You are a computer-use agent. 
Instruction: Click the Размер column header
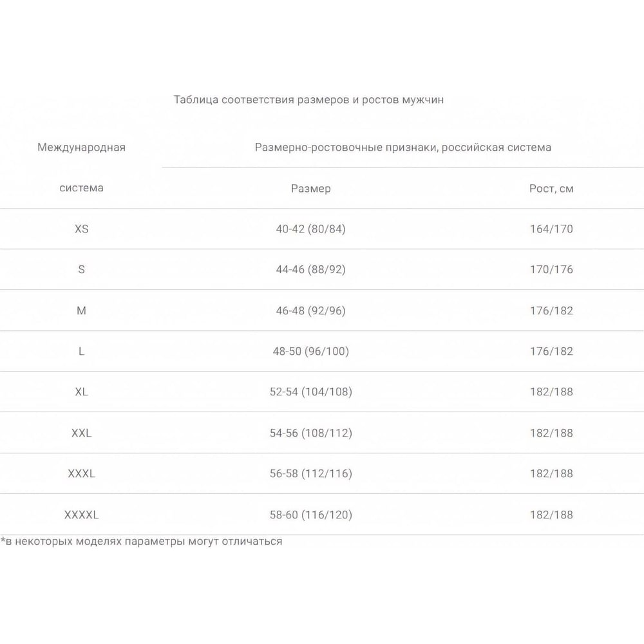(310, 189)
